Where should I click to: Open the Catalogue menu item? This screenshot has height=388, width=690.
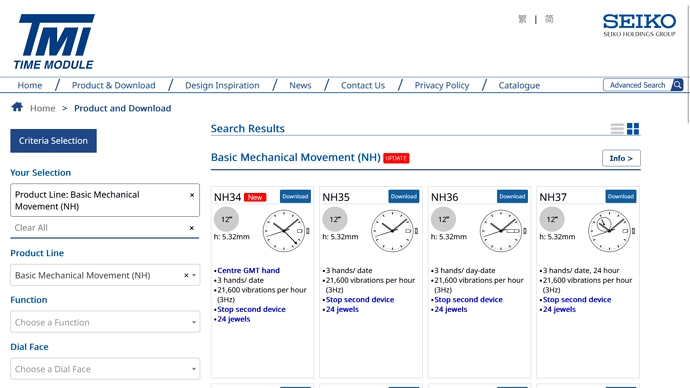click(519, 85)
